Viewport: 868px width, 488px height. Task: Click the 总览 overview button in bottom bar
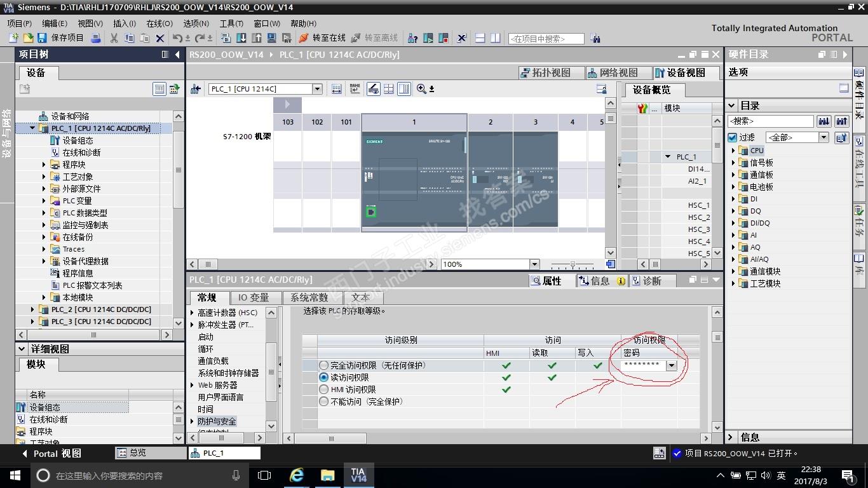point(151,453)
